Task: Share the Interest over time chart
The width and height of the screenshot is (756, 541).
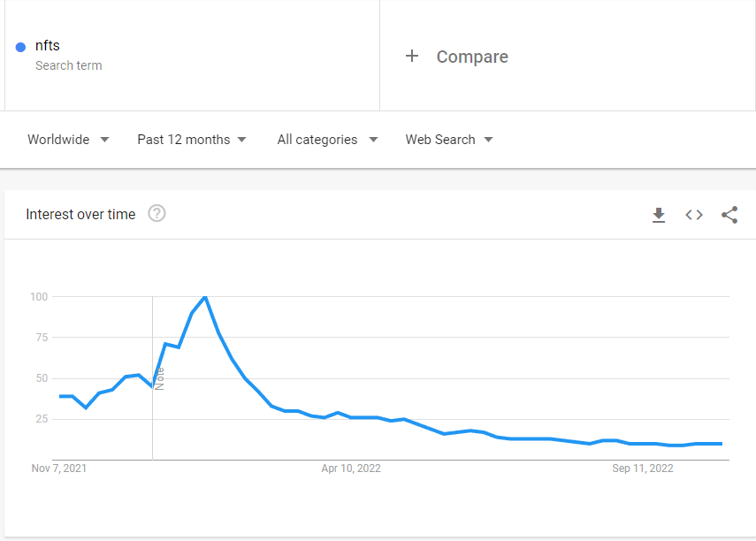Action: pos(729,215)
